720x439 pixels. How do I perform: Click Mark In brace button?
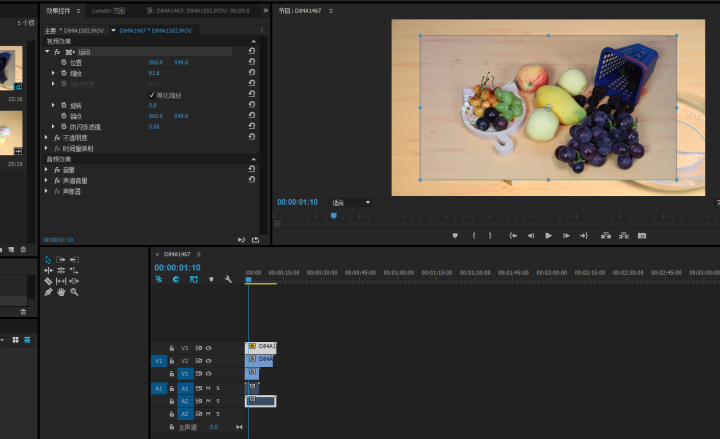[x=474, y=236]
